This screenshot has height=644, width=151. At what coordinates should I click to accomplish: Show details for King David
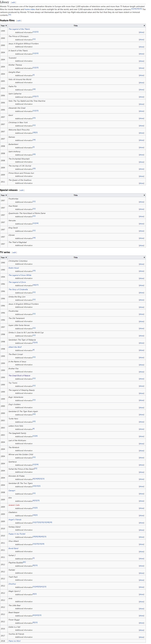(x=141, y=231)
